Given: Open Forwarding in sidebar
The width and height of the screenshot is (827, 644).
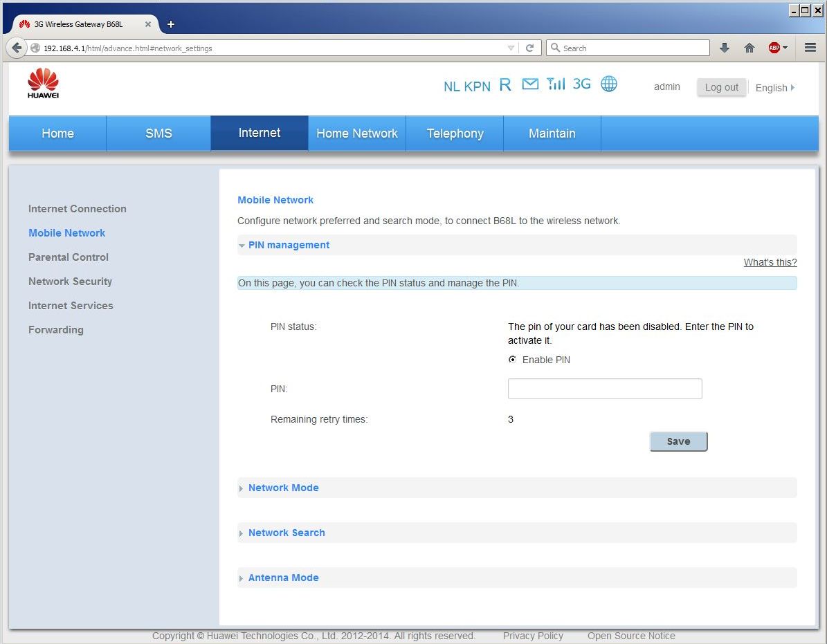Looking at the screenshot, I should click(56, 330).
